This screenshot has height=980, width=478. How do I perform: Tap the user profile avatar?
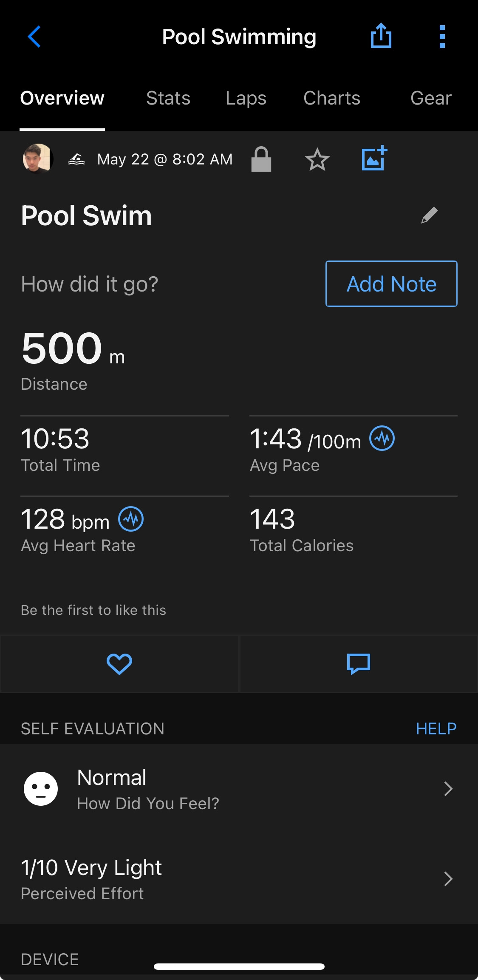point(37,159)
